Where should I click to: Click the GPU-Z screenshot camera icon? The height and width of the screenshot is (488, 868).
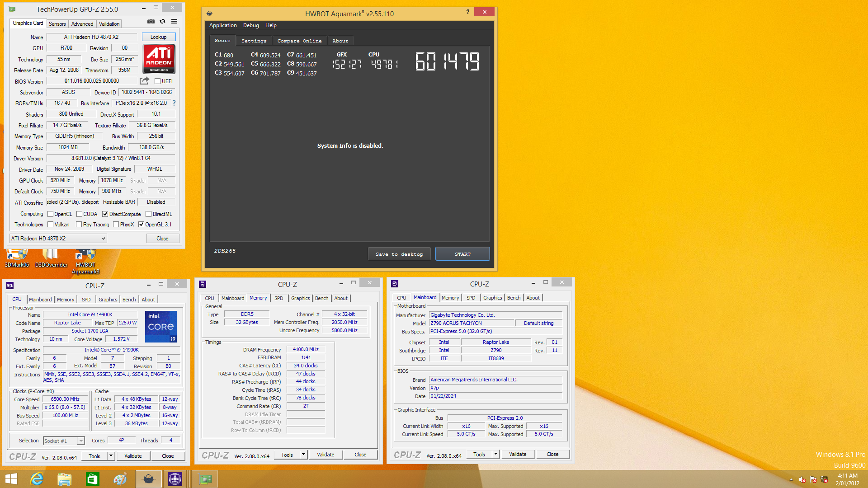tap(151, 21)
